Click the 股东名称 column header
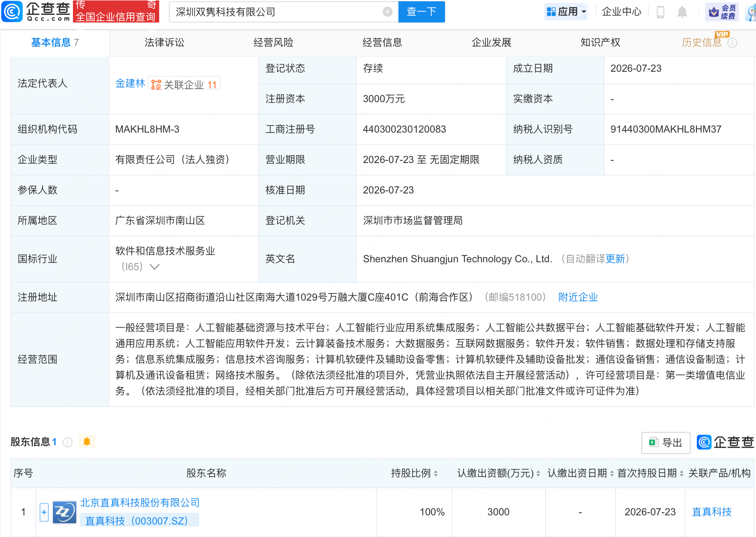 [x=206, y=473]
